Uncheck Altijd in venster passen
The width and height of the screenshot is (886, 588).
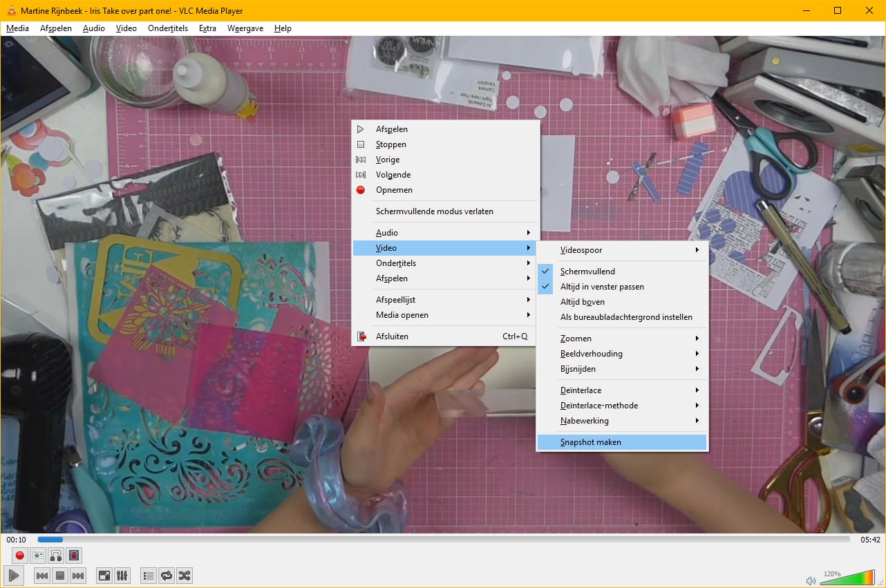622,287
